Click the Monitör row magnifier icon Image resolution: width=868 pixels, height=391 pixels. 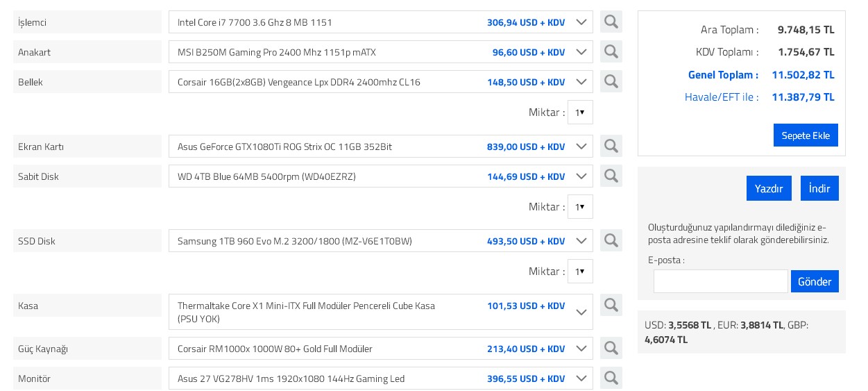point(611,378)
